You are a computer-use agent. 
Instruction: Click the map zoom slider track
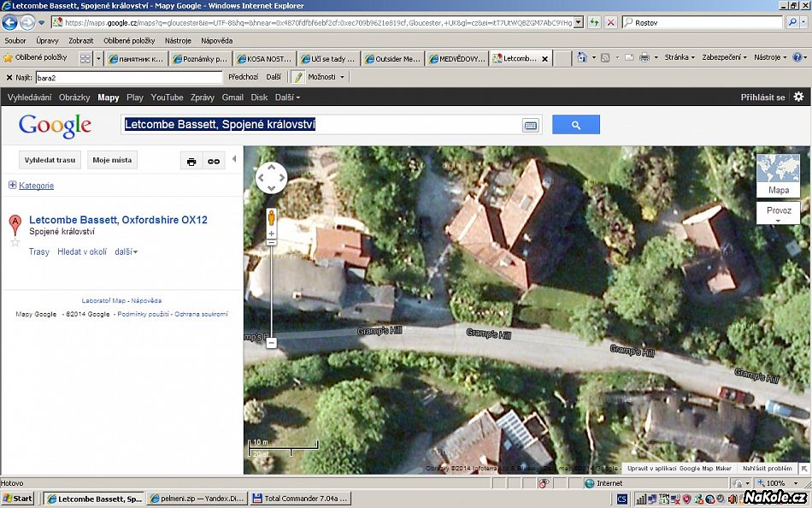tap(272, 291)
